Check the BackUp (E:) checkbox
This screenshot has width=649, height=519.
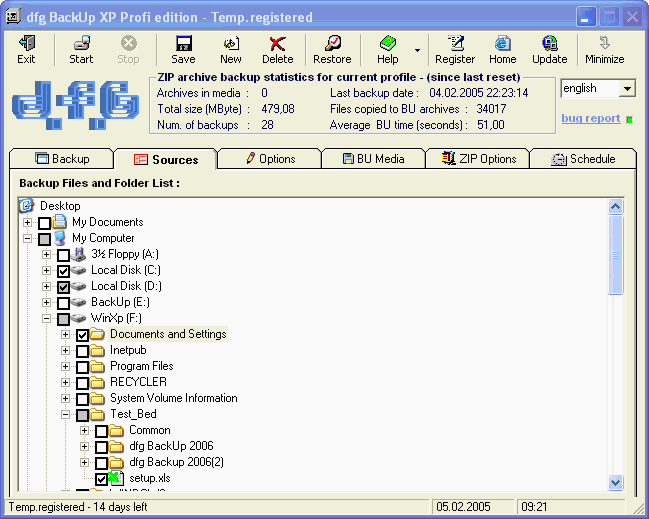(x=63, y=303)
